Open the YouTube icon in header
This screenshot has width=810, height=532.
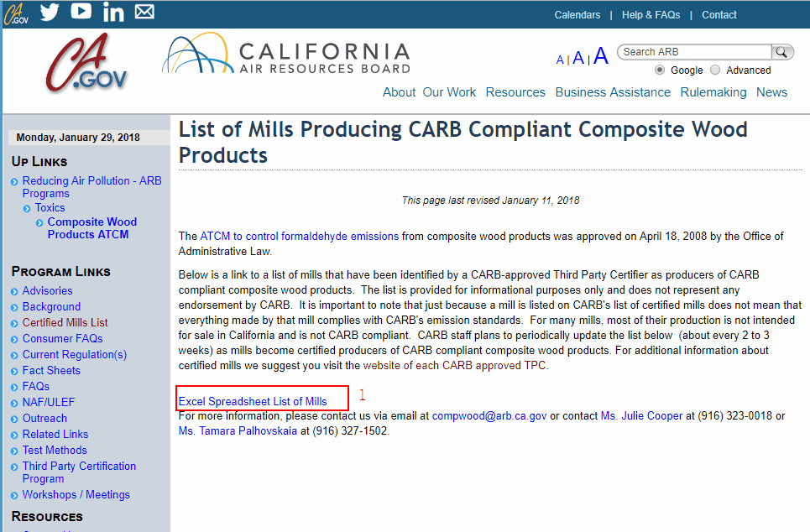(x=81, y=12)
